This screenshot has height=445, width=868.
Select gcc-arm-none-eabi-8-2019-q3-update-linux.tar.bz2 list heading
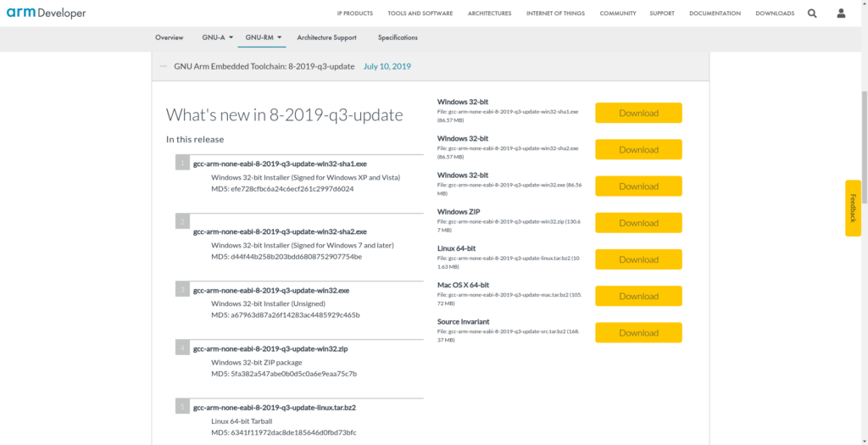tap(274, 408)
